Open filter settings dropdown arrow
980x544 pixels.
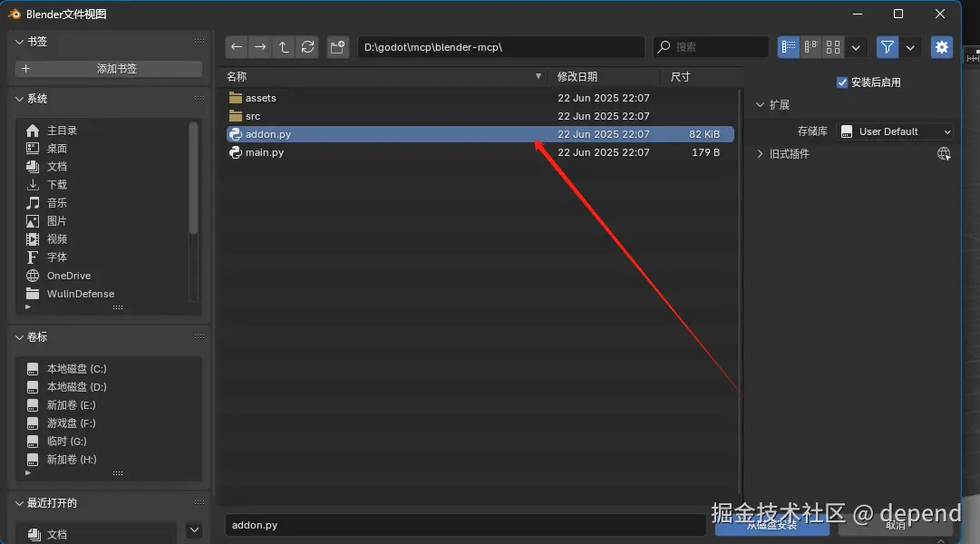click(x=910, y=47)
